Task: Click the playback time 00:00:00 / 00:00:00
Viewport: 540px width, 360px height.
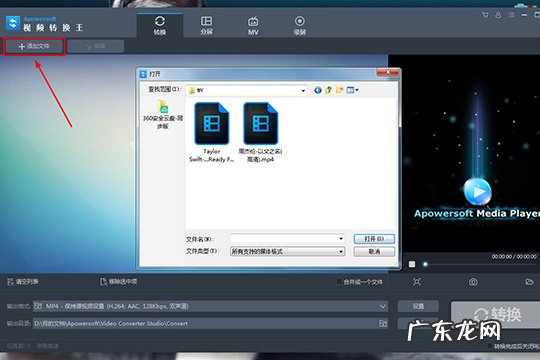Action: 514,256
